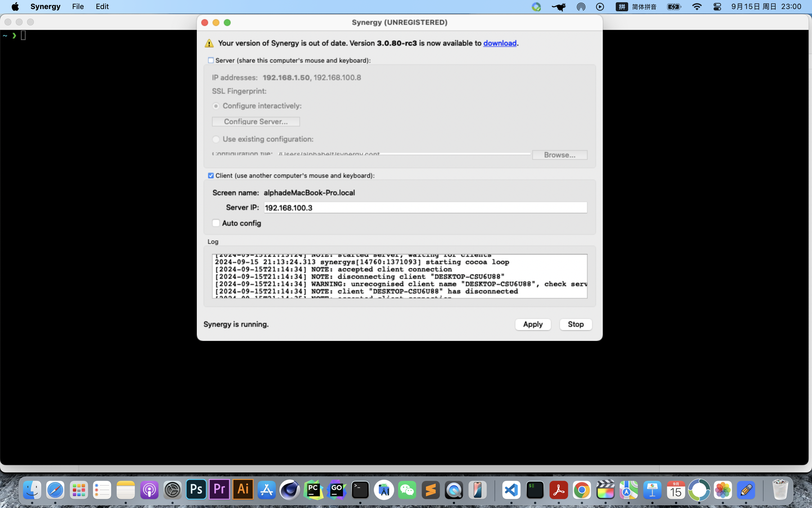812x508 pixels.
Task: Open Notes app in the dock
Action: tap(126, 490)
